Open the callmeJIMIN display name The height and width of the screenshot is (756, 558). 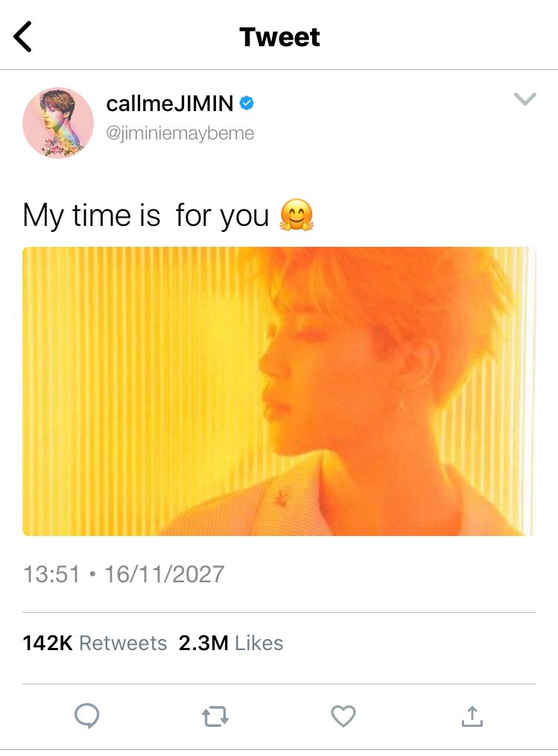170,104
